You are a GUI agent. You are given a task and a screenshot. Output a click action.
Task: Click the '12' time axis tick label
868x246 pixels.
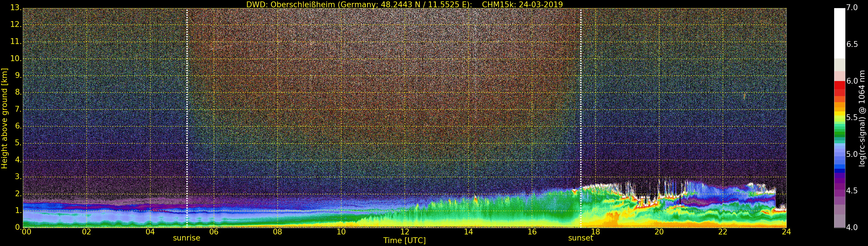(x=405, y=232)
